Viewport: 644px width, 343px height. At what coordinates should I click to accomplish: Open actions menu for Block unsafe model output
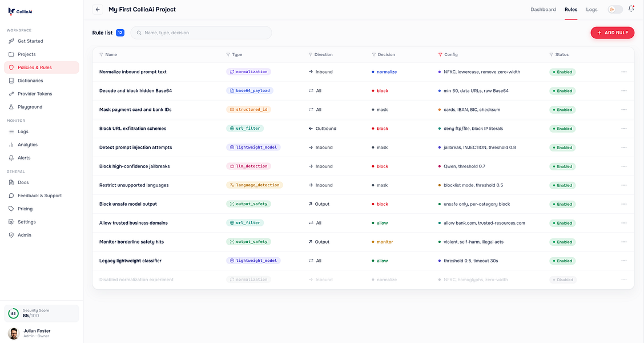[624, 204]
